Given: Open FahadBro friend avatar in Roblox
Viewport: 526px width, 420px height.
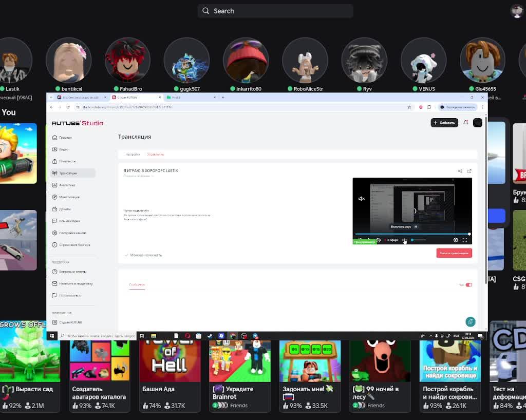Looking at the screenshot, I should (127, 61).
